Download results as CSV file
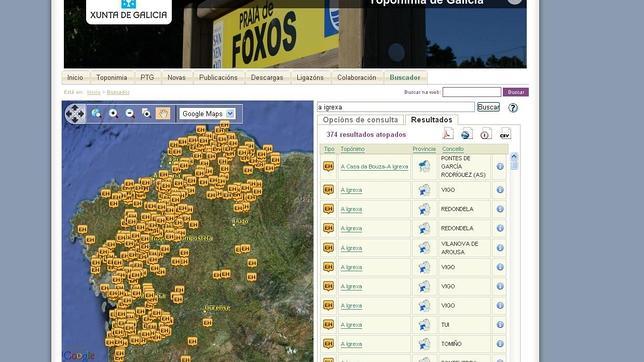 point(505,134)
